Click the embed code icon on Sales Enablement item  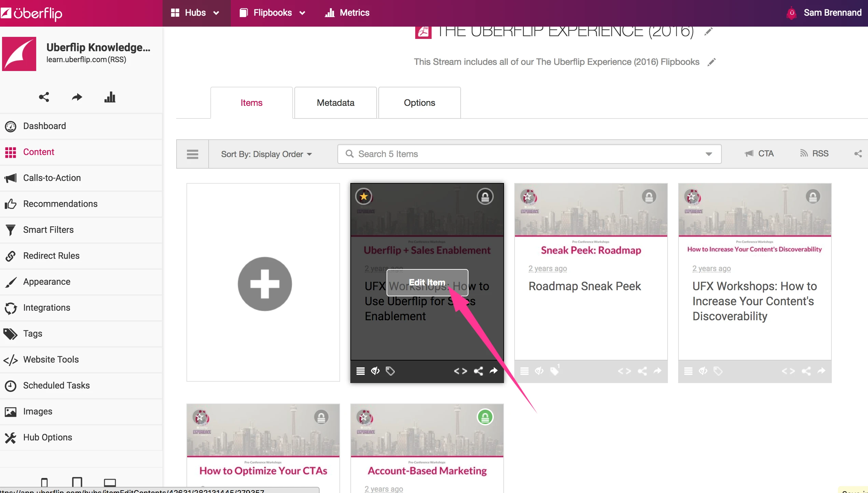click(460, 371)
